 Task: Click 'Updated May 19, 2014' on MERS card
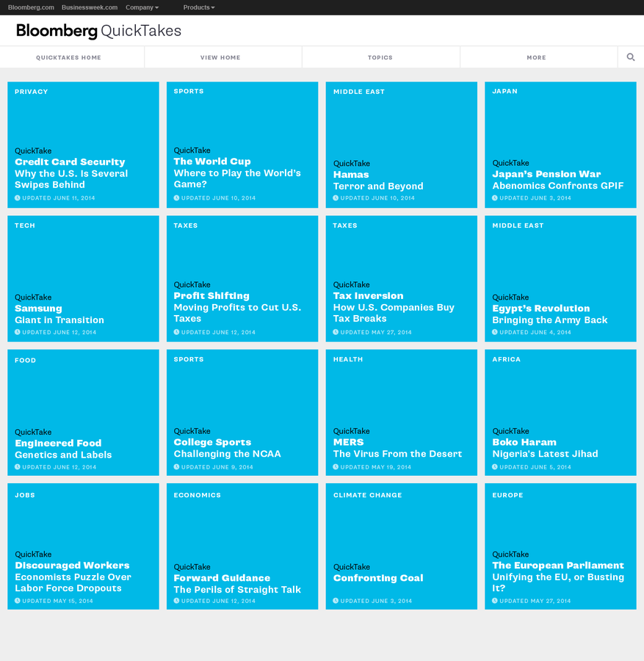pos(376,467)
